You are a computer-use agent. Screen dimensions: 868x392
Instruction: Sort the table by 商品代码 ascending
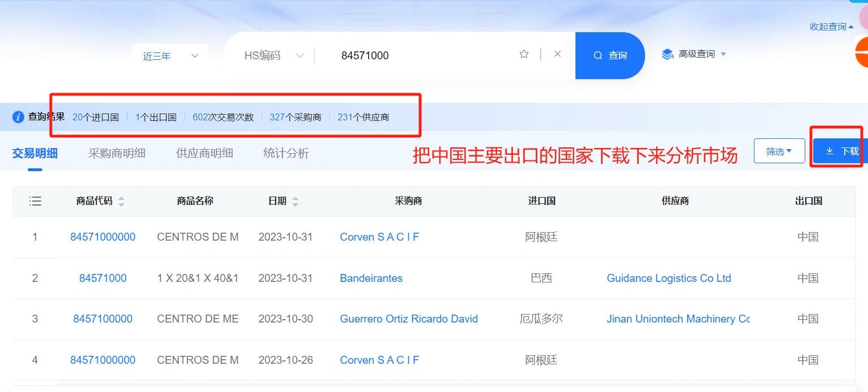123,198
